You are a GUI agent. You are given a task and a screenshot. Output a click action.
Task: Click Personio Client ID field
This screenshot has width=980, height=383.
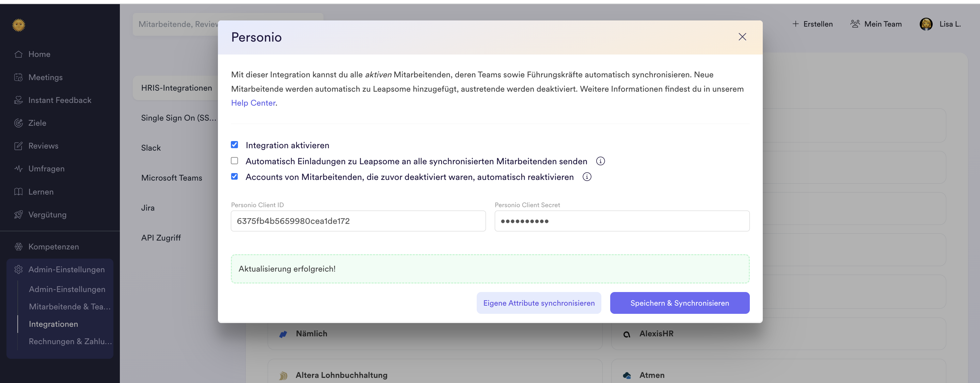pos(358,221)
